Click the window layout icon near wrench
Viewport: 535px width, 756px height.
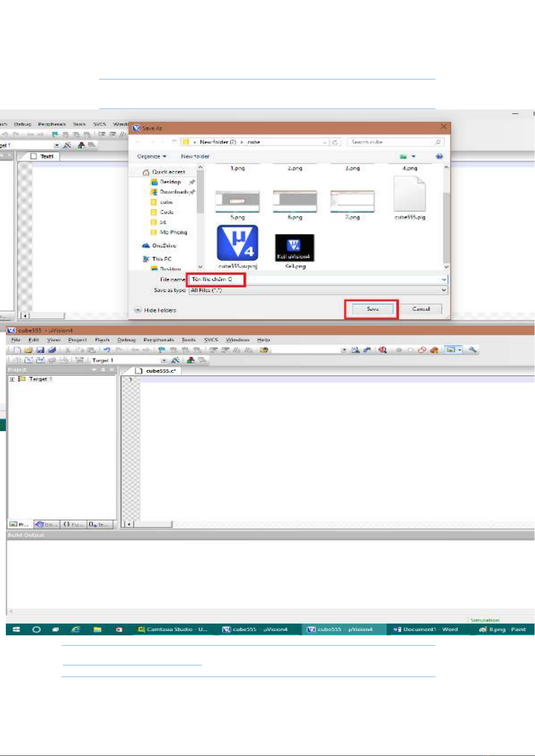coord(451,350)
